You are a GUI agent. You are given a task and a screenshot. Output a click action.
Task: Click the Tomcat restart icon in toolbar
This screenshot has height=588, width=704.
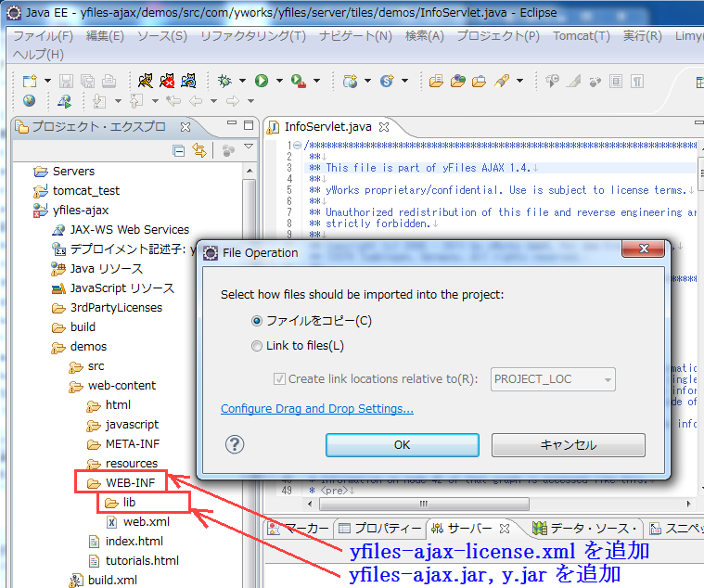(188, 81)
